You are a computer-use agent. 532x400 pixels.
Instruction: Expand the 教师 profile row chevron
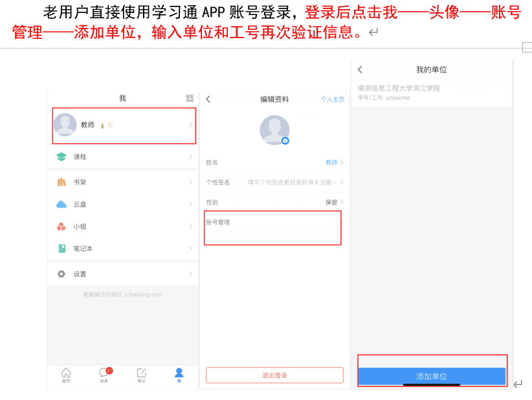[190, 125]
